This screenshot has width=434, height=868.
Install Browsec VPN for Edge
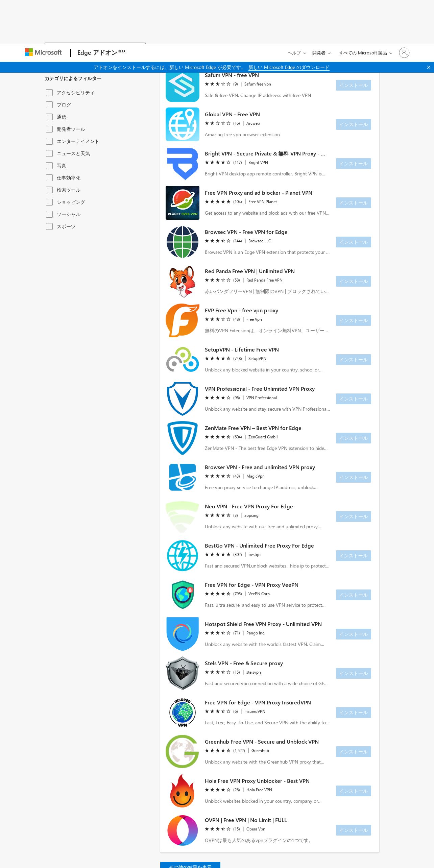point(354,242)
